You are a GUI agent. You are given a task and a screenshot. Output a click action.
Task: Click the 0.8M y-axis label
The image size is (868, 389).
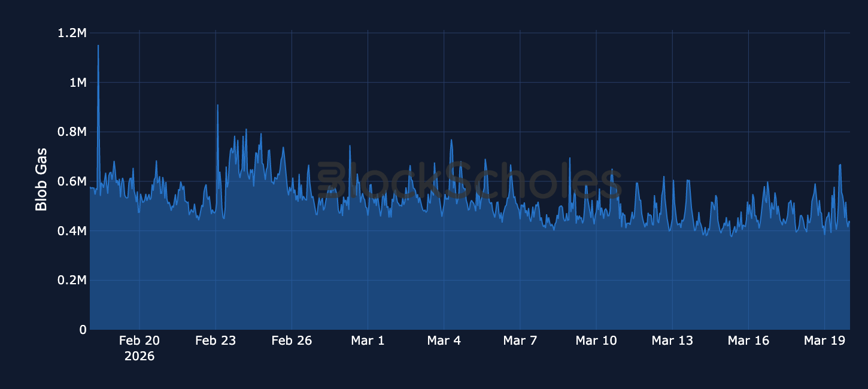[x=72, y=132]
